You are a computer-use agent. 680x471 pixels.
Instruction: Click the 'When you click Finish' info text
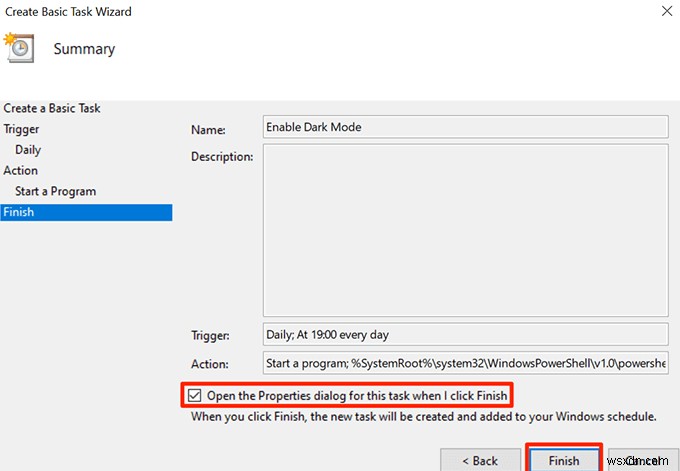(424, 417)
